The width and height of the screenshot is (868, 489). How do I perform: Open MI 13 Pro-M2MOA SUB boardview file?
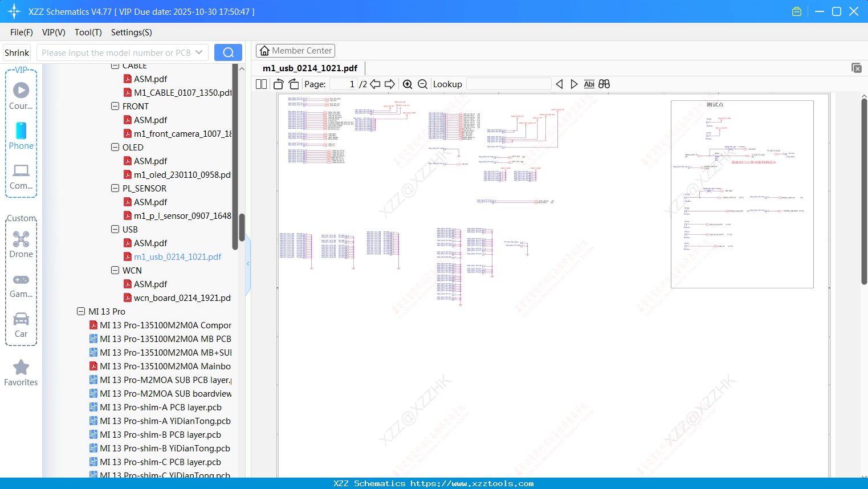click(161, 393)
